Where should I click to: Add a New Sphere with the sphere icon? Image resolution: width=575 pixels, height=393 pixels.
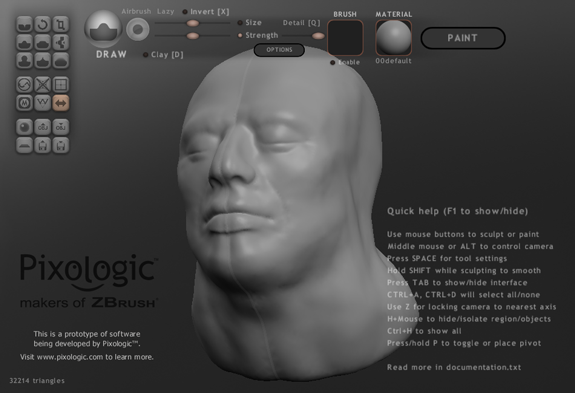tap(25, 127)
